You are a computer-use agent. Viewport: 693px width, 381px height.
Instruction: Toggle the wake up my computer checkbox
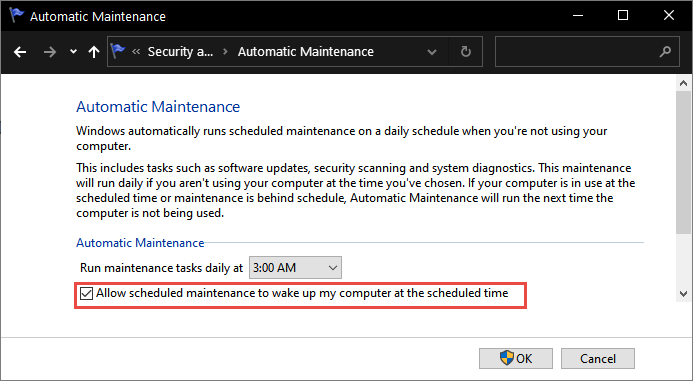point(86,293)
